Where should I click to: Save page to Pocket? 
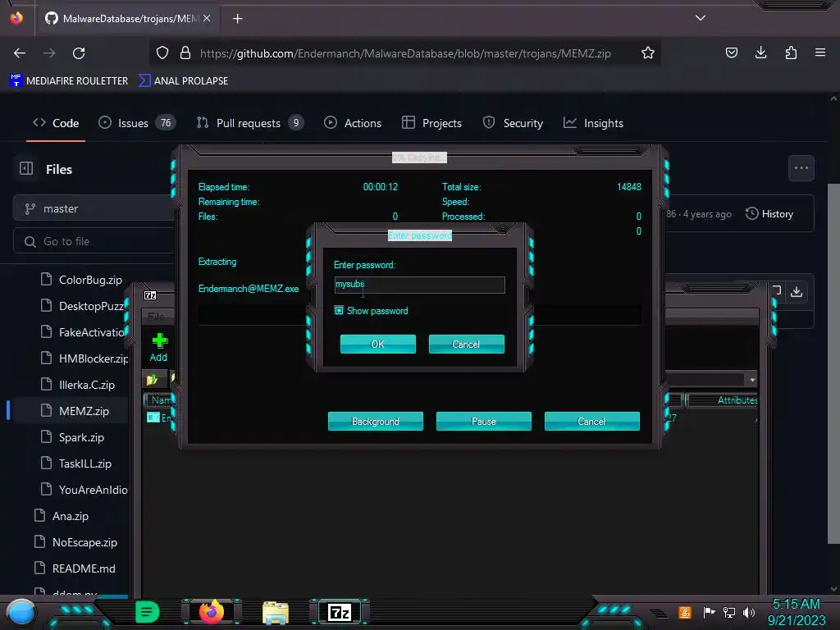click(x=731, y=52)
